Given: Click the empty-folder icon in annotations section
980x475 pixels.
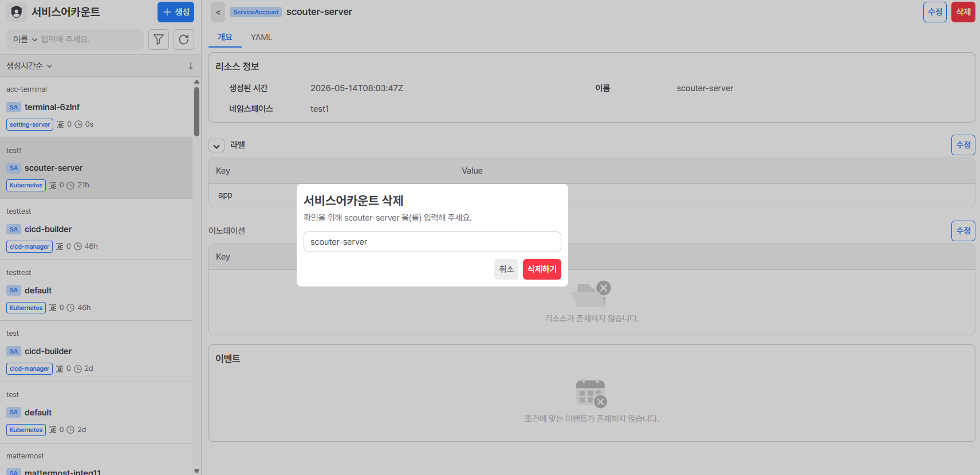Looking at the screenshot, I should (x=592, y=295).
